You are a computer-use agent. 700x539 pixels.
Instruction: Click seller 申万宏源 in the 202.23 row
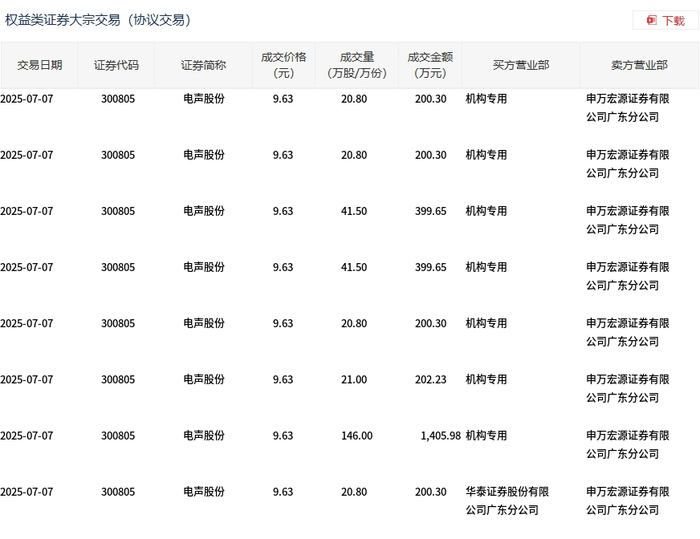[628, 389]
